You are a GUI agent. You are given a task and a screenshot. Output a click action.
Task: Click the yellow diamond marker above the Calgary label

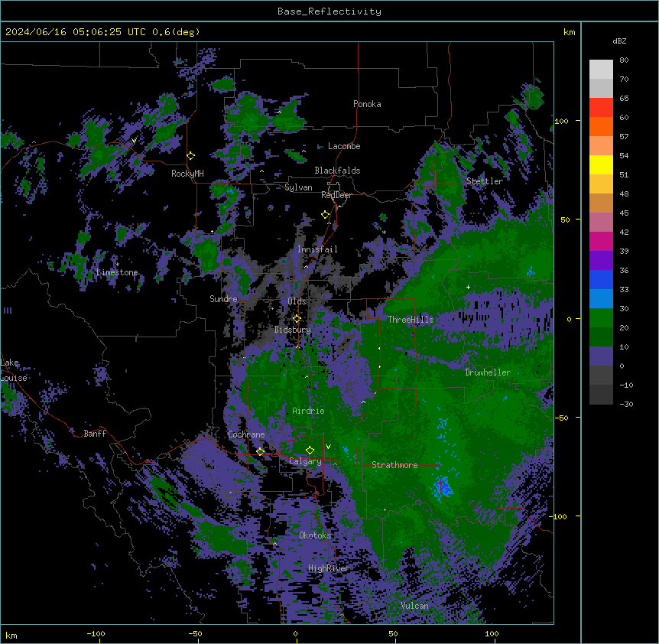(310, 450)
